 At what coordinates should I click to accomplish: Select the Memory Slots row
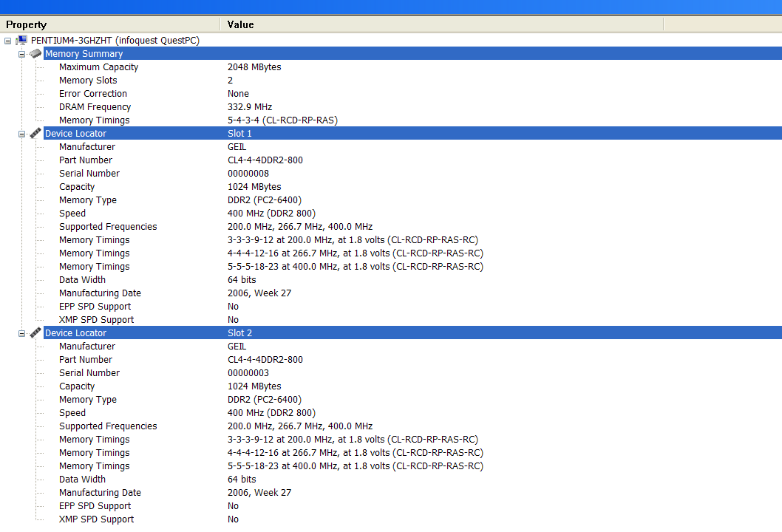point(88,81)
